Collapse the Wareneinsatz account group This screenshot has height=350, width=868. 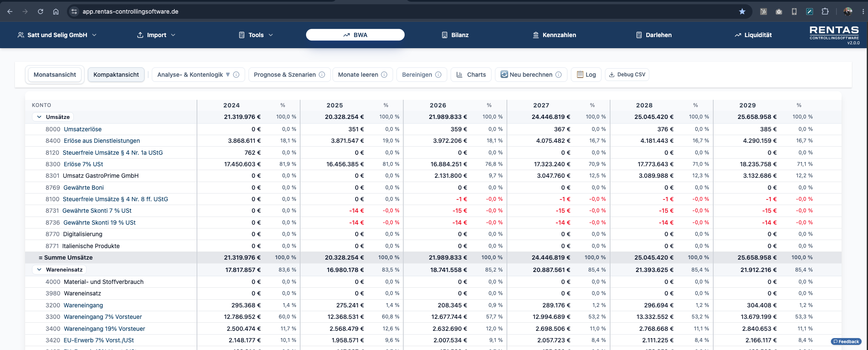[39, 269]
